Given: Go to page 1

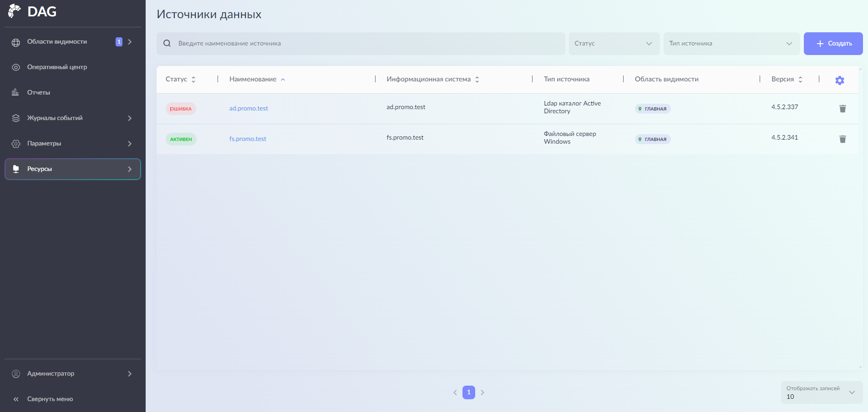Looking at the screenshot, I should coord(468,392).
